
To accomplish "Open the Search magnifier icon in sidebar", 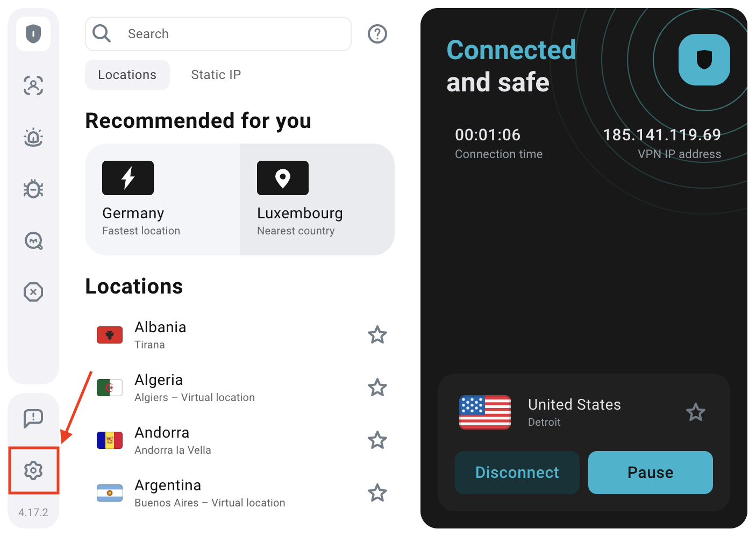I will coord(33,240).
